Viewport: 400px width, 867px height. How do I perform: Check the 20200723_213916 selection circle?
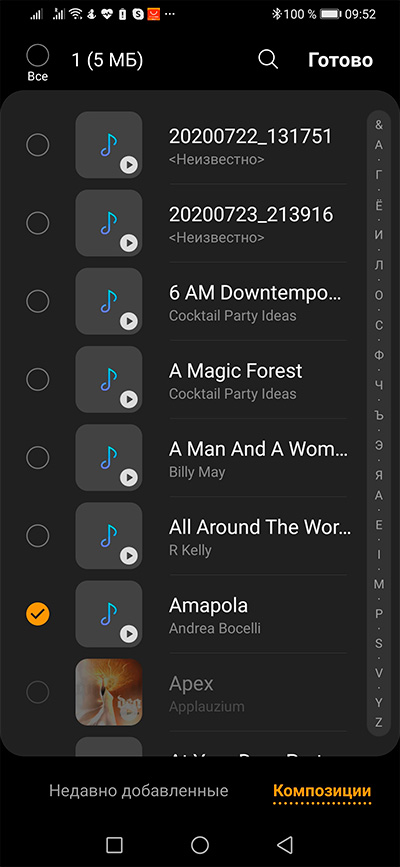38,223
